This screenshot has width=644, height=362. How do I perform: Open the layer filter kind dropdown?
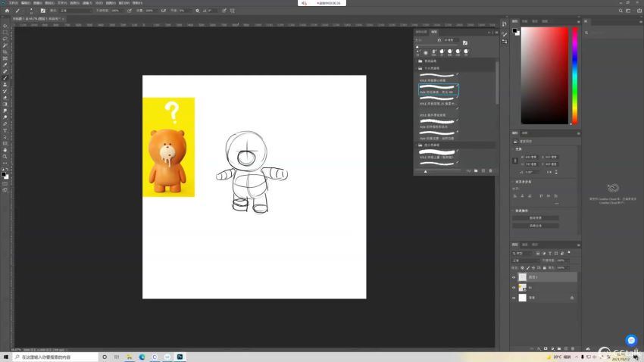524,253
